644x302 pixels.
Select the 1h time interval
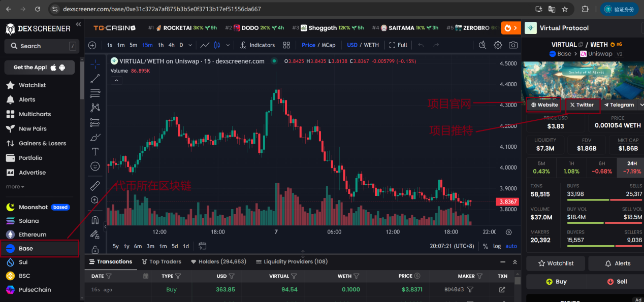[160, 45]
